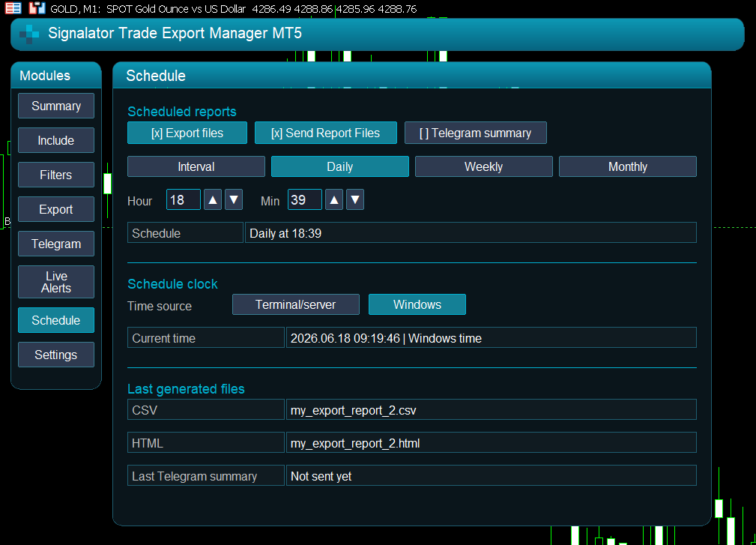Click the Not sent yet status text
Screen dimensions: 756x545
point(321,477)
